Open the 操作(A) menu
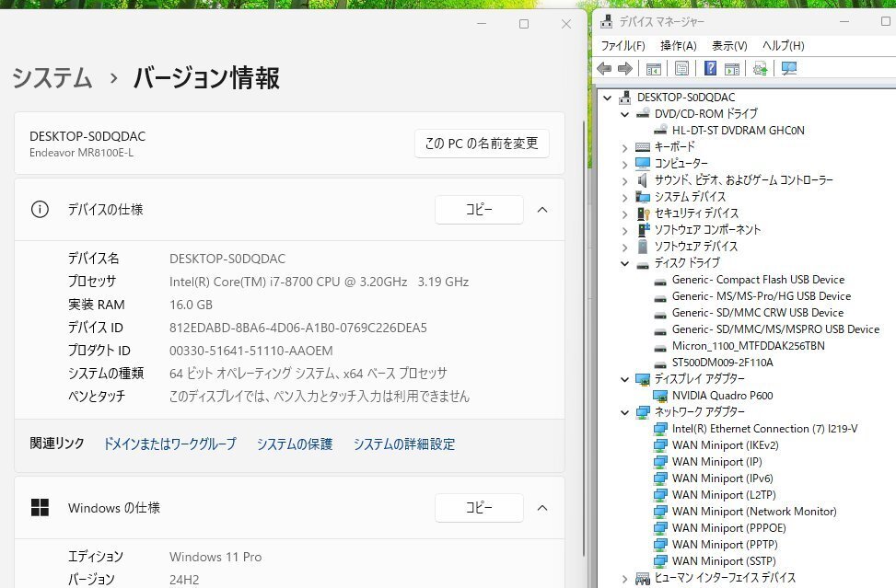896x588 pixels. coord(678,46)
